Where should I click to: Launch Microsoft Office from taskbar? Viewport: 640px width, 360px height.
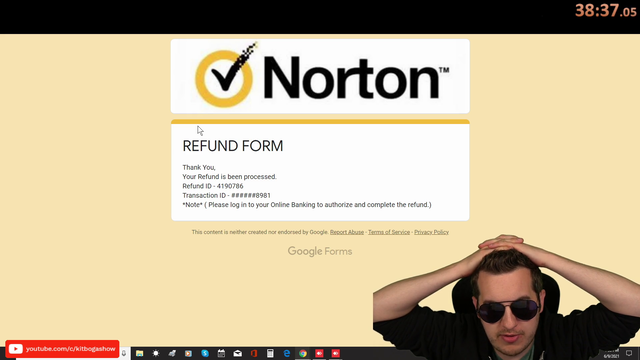pyautogui.click(x=254, y=353)
